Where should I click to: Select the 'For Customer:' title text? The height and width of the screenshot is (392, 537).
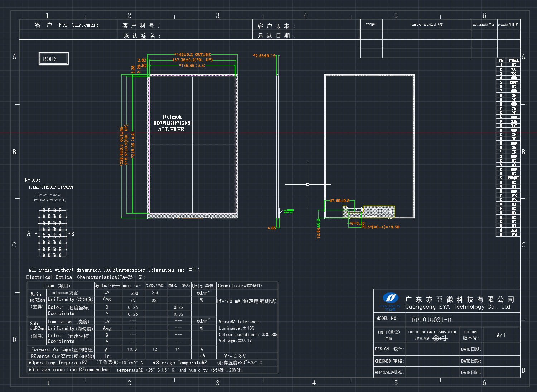click(79, 25)
